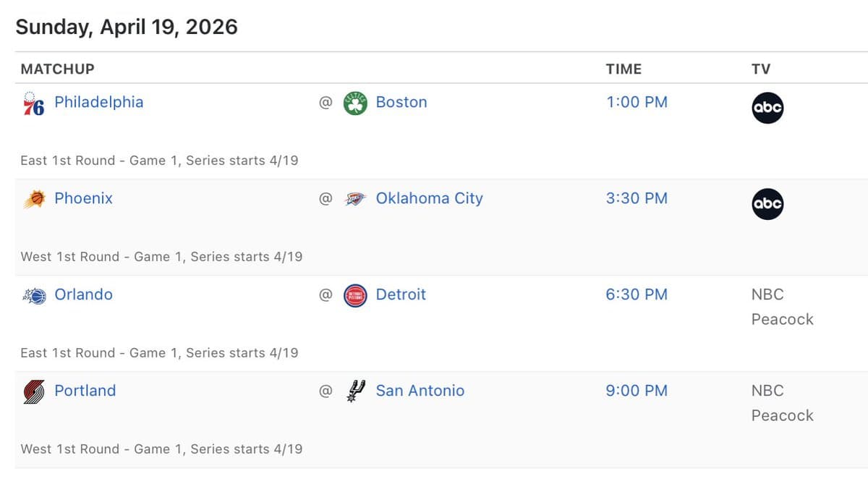
Task: Open the Boston team page
Action: (x=401, y=102)
